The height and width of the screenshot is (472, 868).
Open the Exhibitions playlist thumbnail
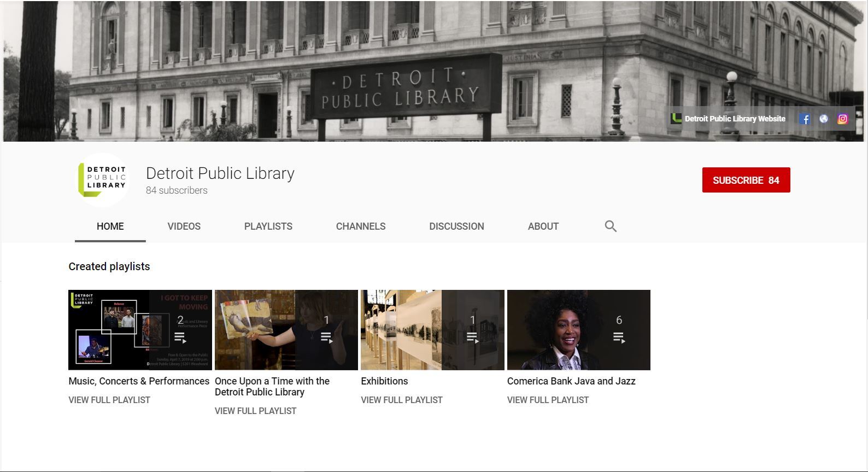432,330
